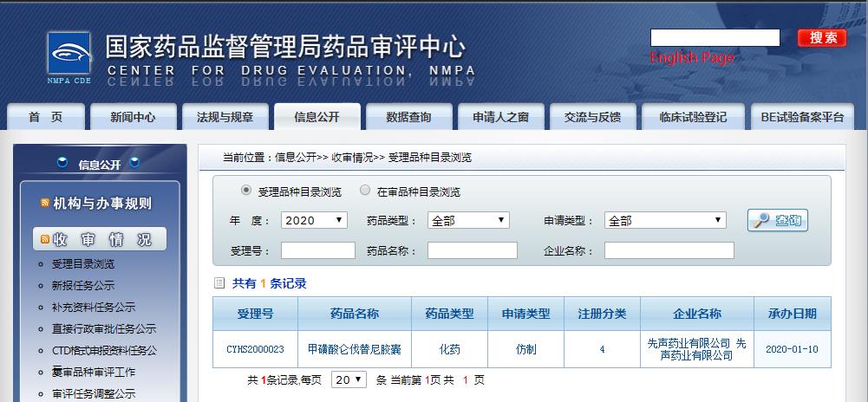The image size is (868, 402).
Task: Open 直接行政审批任务公示 sidebar link
Action: [104, 328]
